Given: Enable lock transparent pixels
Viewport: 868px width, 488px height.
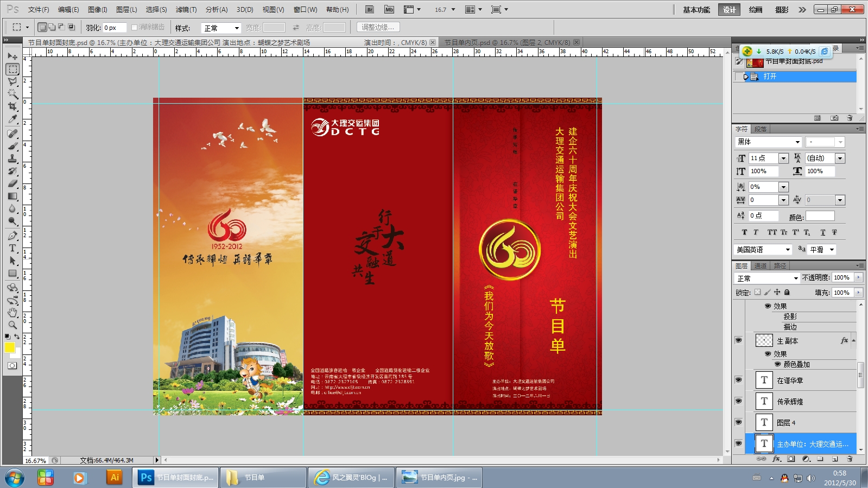Looking at the screenshot, I should pyautogui.click(x=758, y=292).
